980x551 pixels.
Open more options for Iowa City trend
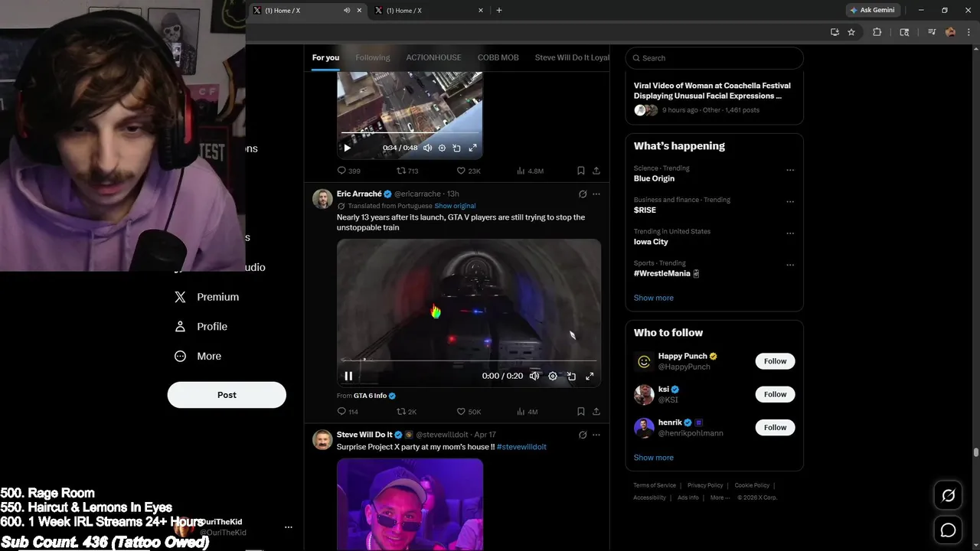pyautogui.click(x=790, y=233)
